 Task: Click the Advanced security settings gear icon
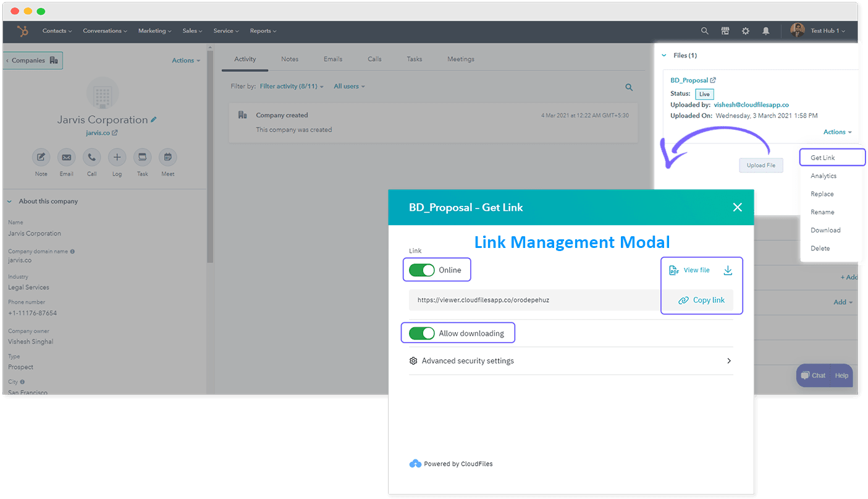(x=413, y=360)
